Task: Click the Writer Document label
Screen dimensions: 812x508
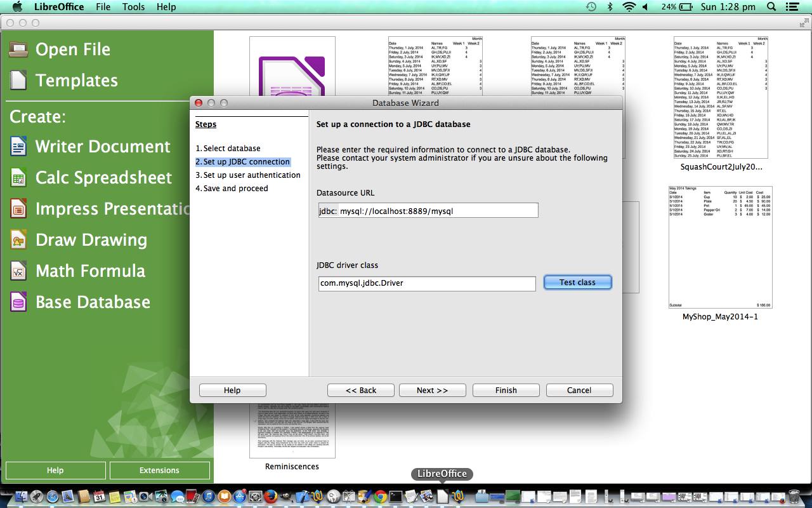Action: [103, 147]
